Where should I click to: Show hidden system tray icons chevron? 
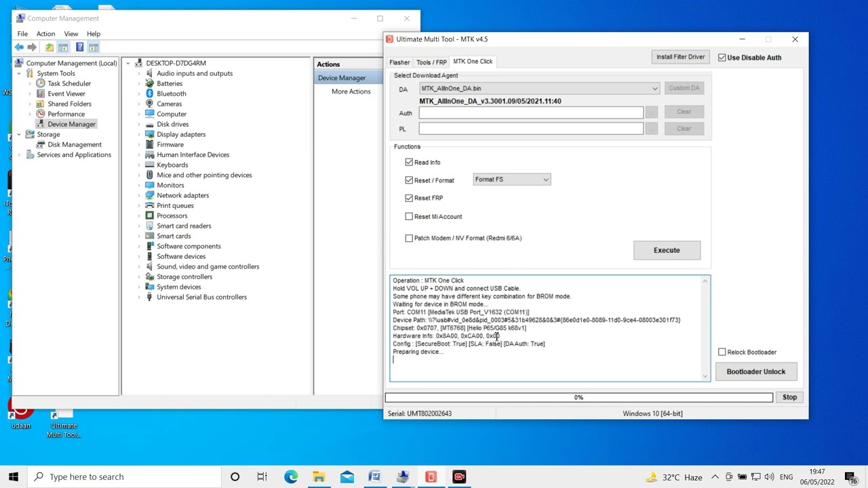coord(715,477)
